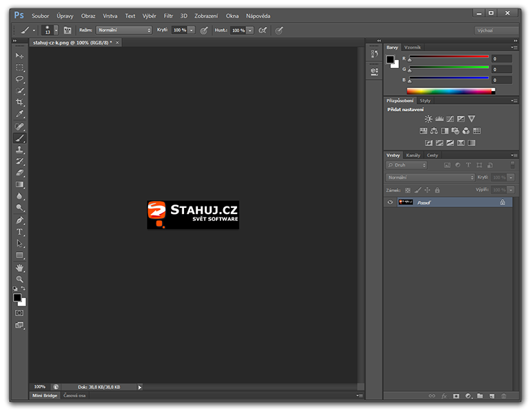The image size is (532, 413).
Task: Click the red R slider track
Action: (x=449, y=56)
